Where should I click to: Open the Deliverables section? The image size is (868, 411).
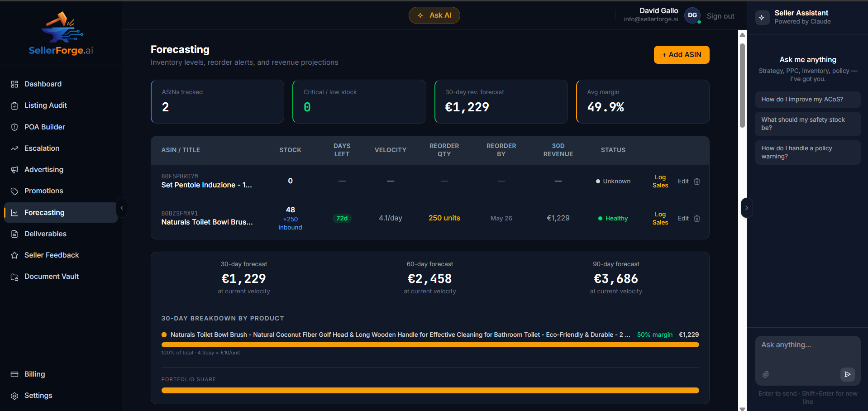45,234
